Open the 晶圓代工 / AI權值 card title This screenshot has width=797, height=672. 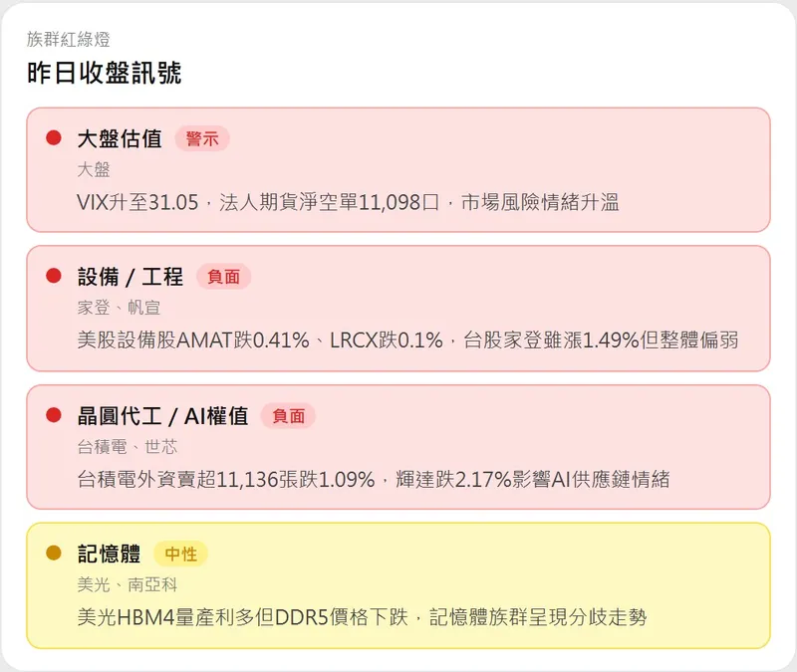162,416
